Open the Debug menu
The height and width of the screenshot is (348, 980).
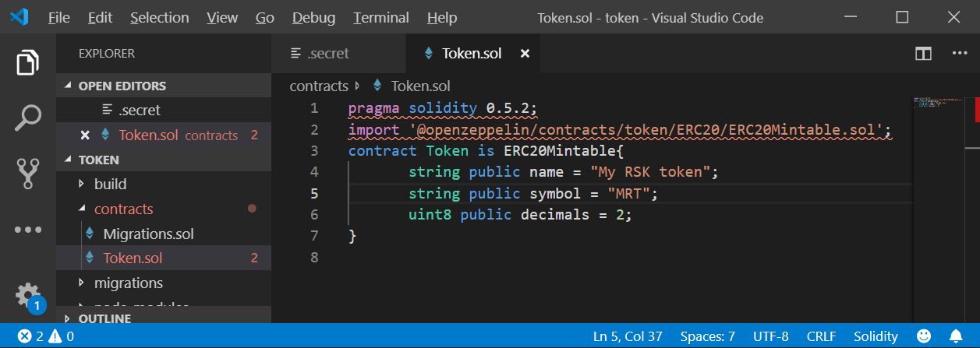click(x=313, y=17)
